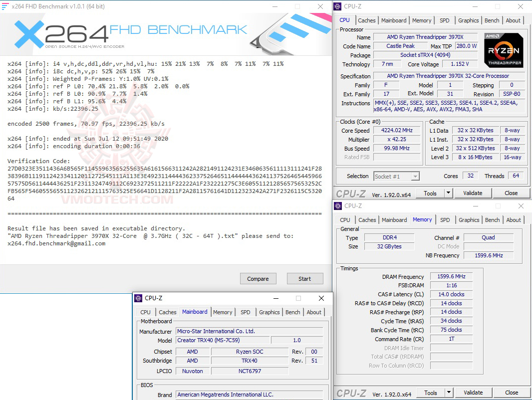Switch to Bench tab in the Memory CPU-Z window
This screenshot has height=400, width=532.
[492, 220]
